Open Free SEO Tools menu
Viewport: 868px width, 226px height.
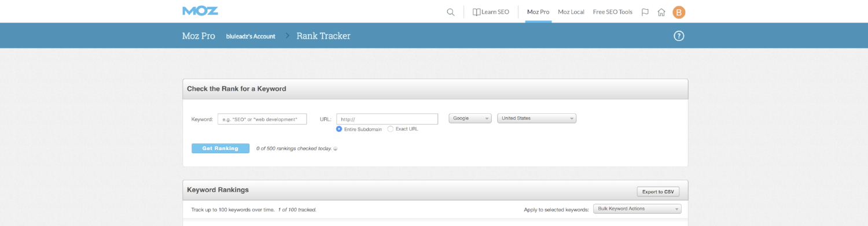613,12
